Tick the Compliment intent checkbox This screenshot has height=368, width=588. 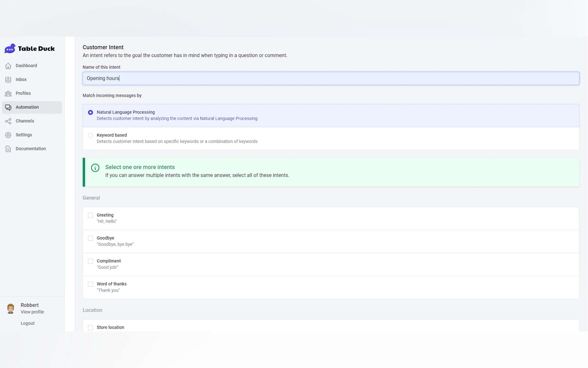tap(91, 261)
